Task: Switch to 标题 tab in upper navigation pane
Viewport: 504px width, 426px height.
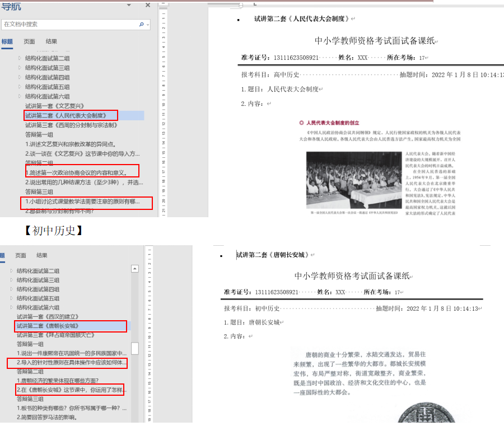Action: click(x=7, y=41)
